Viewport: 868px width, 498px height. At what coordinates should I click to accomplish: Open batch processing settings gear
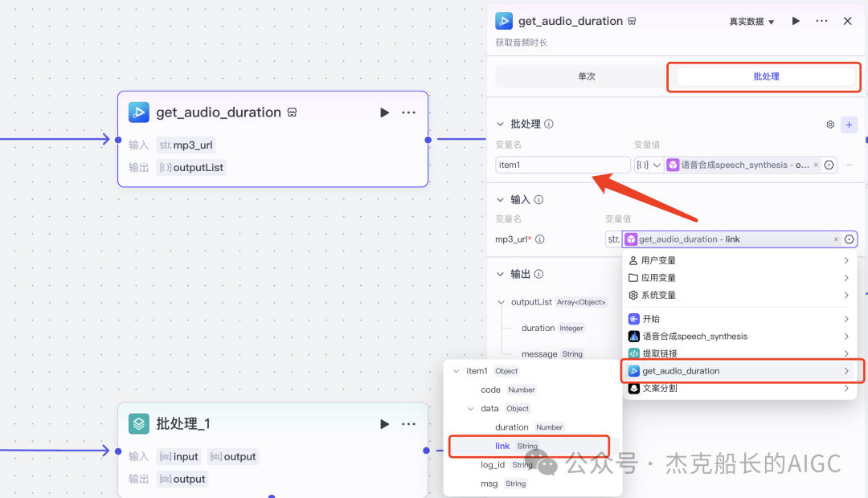tap(829, 124)
